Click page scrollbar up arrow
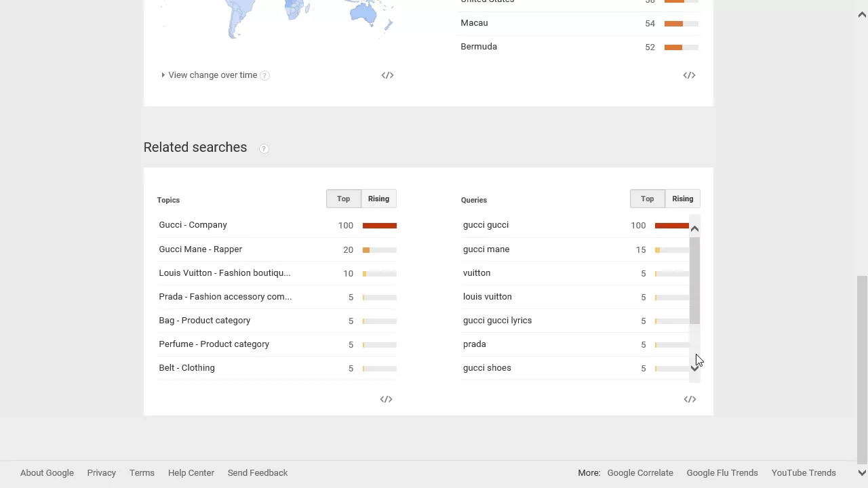The image size is (868, 488). point(862,15)
